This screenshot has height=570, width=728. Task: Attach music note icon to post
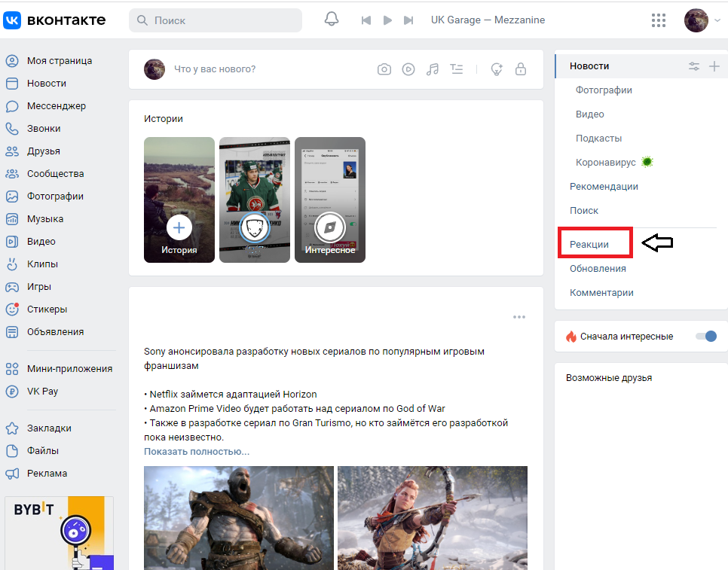coord(433,69)
